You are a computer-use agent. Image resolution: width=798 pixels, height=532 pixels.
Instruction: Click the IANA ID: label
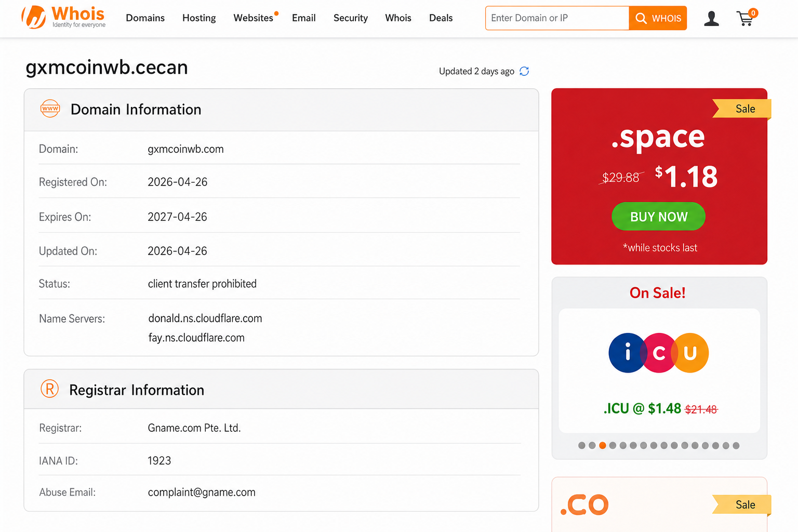click(59, 461)
